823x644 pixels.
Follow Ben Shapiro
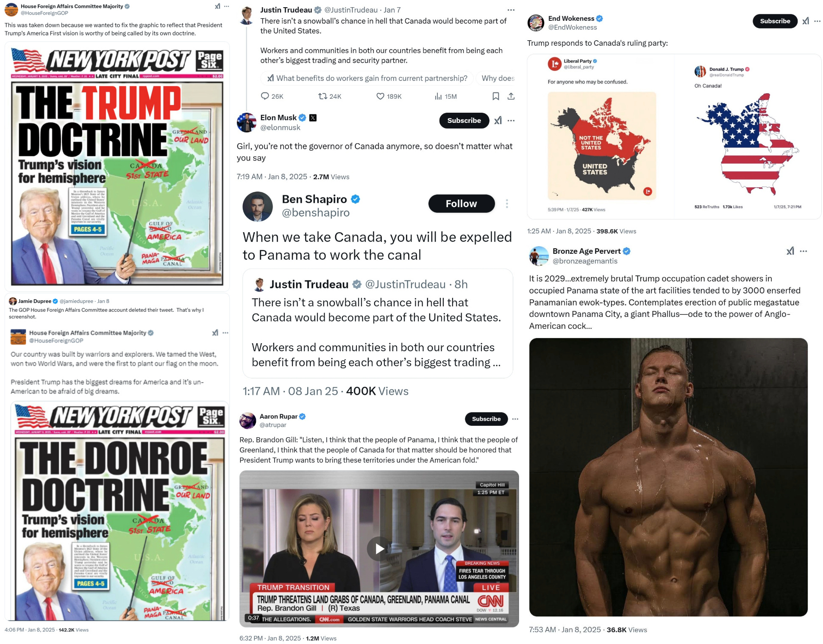click(462, 204)
